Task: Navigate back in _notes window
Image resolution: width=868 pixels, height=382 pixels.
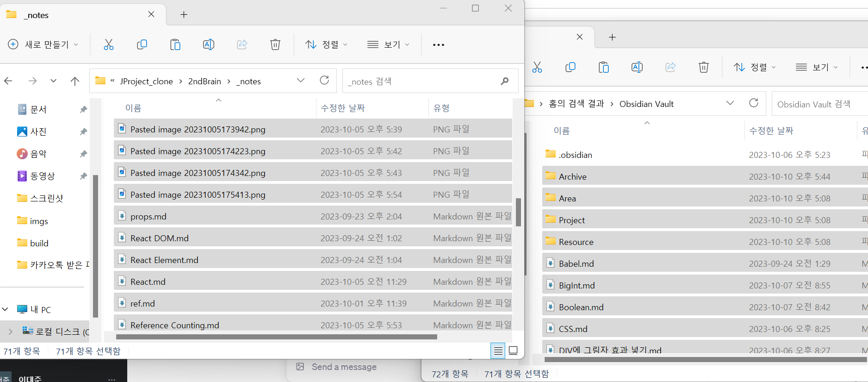Action: click(x=8, y=81)
